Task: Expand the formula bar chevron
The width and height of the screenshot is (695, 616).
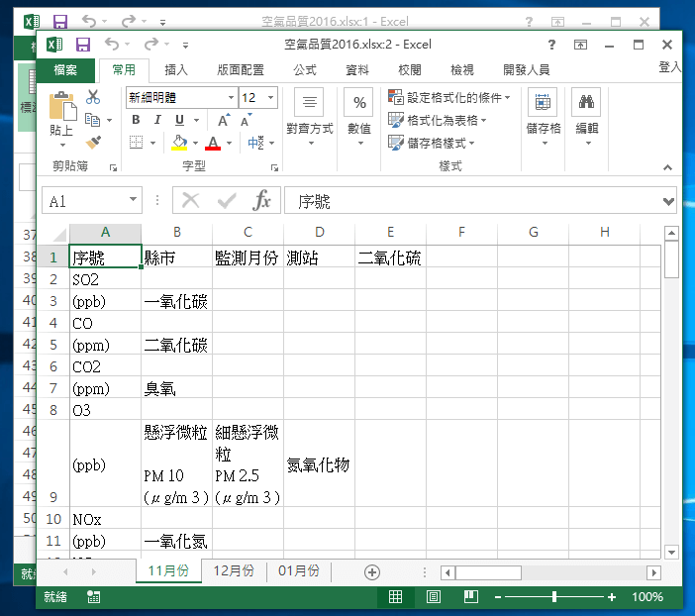Action: click(x=668, y=202)
